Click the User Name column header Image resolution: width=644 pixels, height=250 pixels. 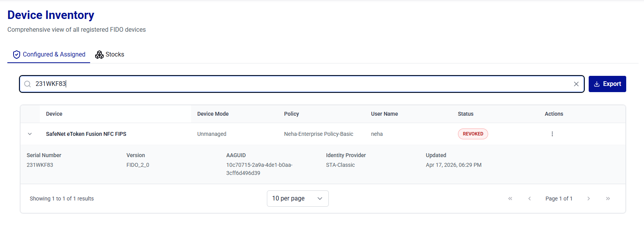384,114
